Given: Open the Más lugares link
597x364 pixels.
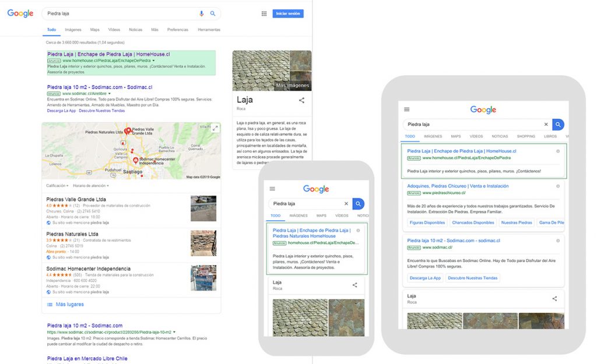Looking at the screenshot, I should pyautogui.click(x=70, y=305).
